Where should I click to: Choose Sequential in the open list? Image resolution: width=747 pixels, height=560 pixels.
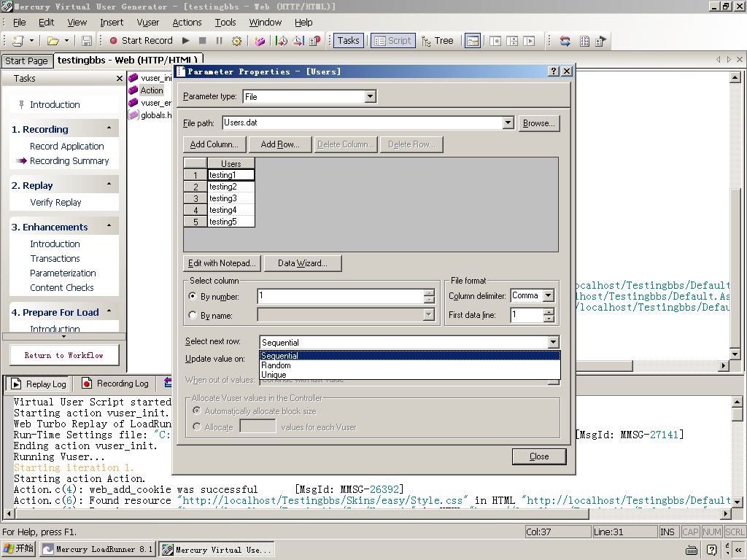tap(410, 356)
